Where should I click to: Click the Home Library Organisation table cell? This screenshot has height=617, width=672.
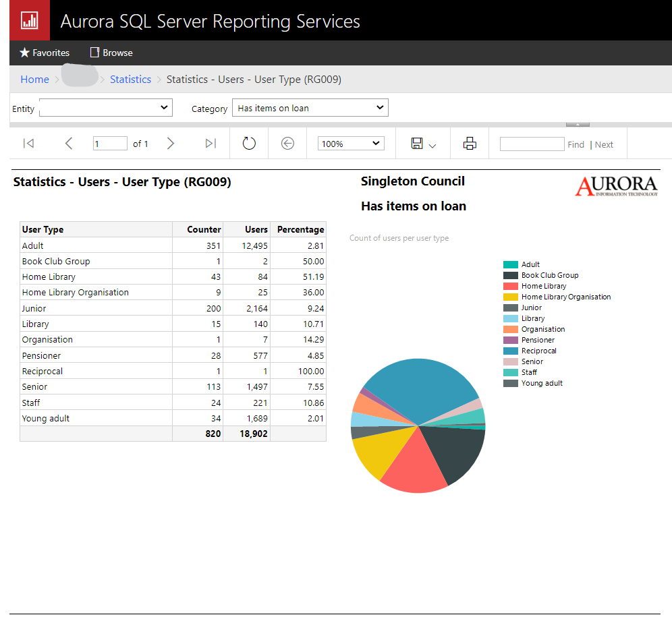click(x=96, y=292)
